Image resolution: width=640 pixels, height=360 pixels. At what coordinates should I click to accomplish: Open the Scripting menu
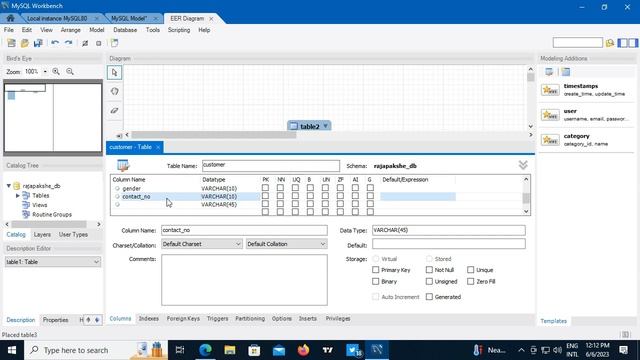[179, 30]
